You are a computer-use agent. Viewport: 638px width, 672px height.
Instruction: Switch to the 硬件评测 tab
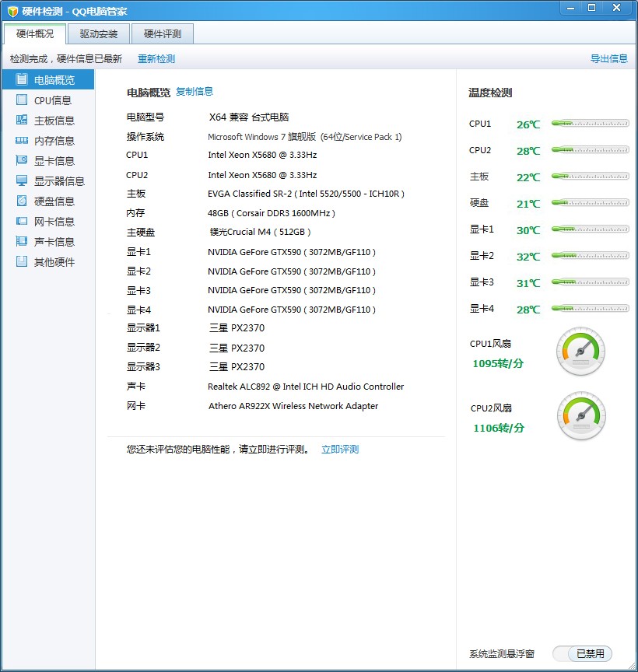(163, 34)
